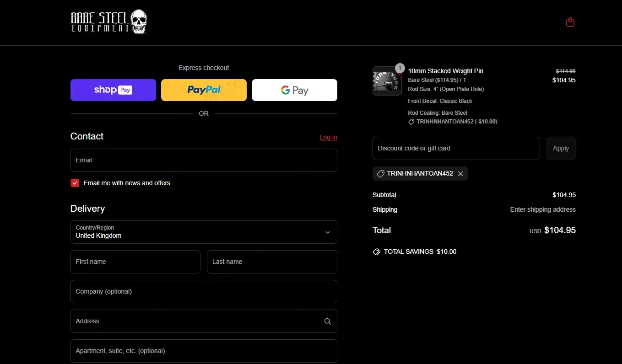The height and width of the screenshot is (364, 622).
Task: Open the shopping bag cart icon
Action: 570,22
